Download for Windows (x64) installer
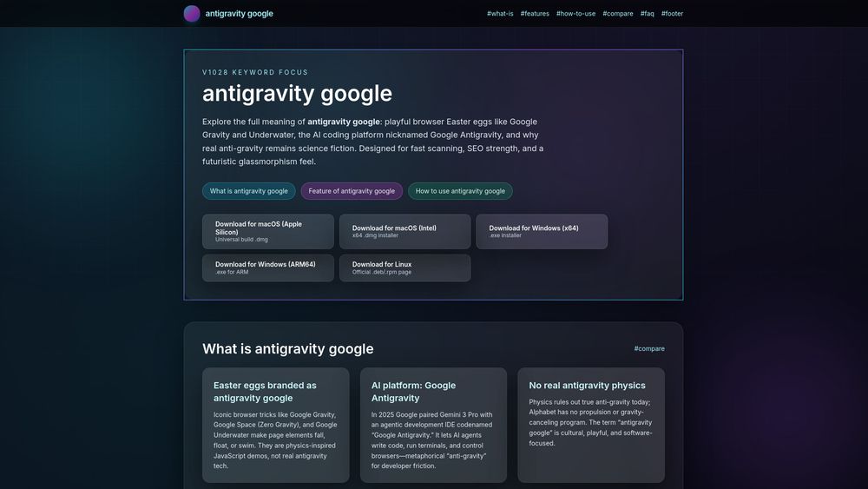The image size is (868, 489). [542, 232]
